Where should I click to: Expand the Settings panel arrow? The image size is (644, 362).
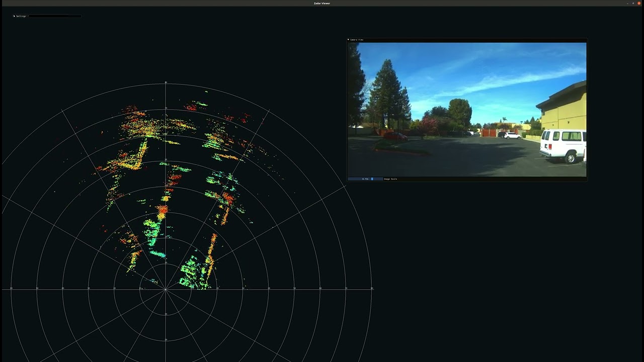(x=14, y=16)
